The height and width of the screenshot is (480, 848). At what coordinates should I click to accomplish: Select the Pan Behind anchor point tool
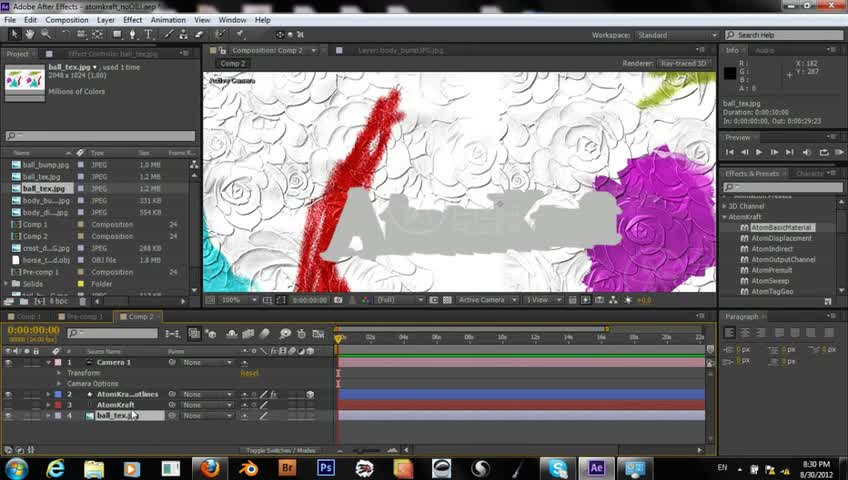pyautogui.click(x=97, y=34)
